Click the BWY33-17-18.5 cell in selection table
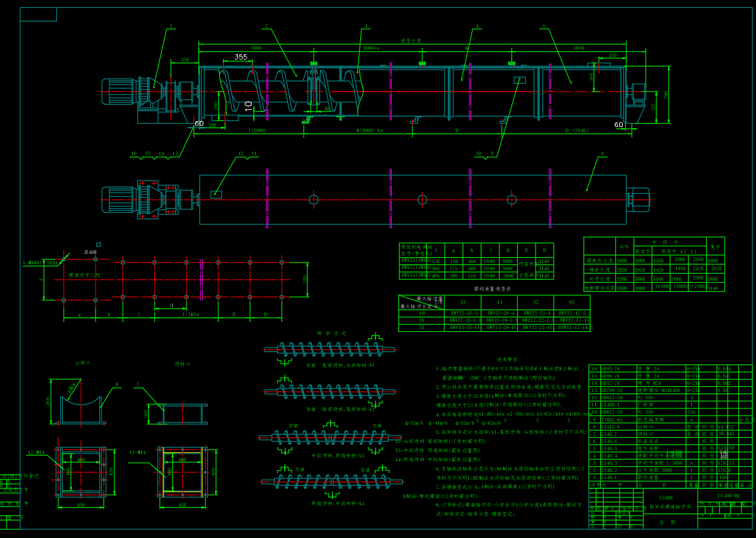756x538 pixels. pyautogui.click(x=572, y=327)
